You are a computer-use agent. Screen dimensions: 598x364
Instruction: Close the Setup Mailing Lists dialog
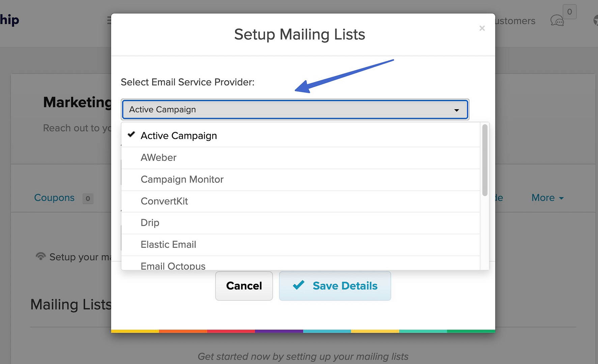pyautogui.click(x=482, y=28)
